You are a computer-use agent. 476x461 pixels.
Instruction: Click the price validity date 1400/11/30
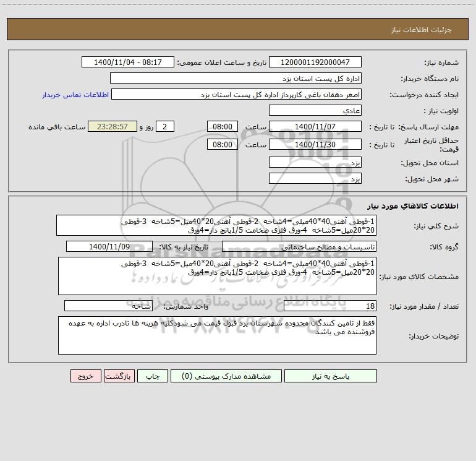tap(315, 144)
